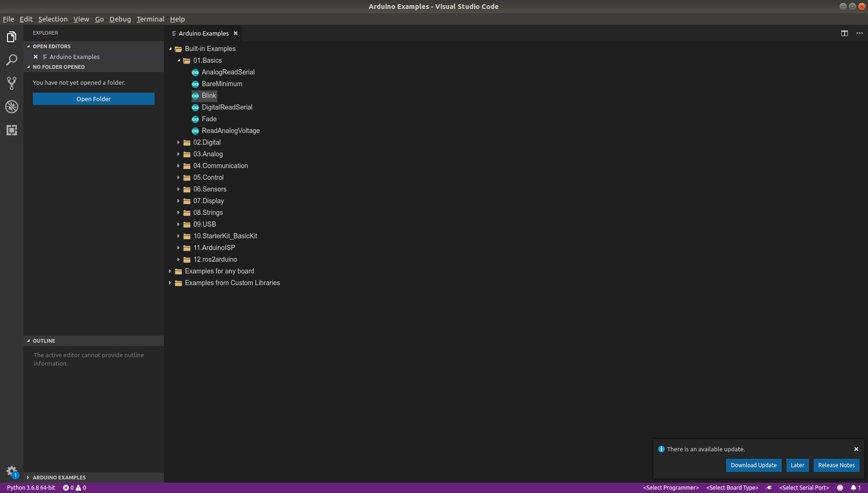Collapse the Built-in Examples tree node
Viewport: 868px width, 493px height.
[x=170, y=49]
